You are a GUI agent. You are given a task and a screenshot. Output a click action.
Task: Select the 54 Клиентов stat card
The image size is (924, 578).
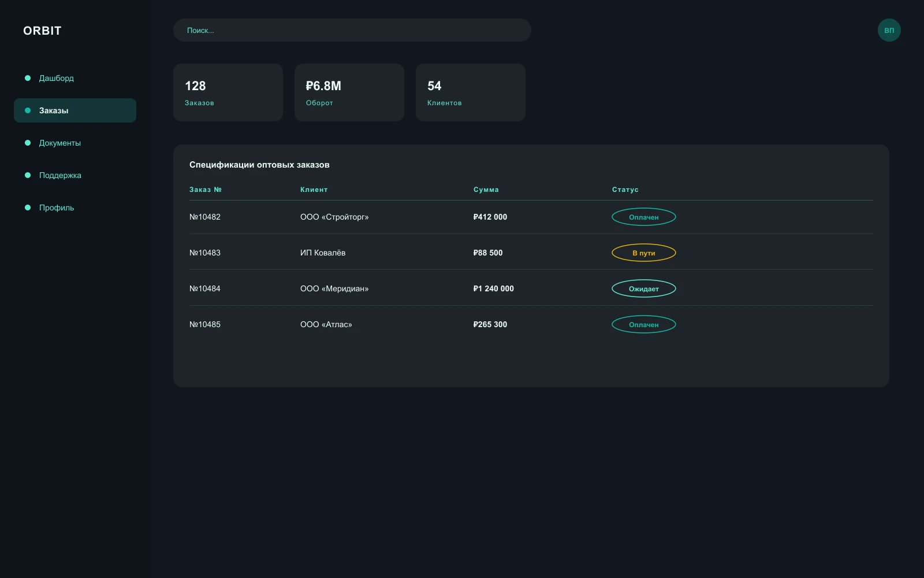[471, 92]
